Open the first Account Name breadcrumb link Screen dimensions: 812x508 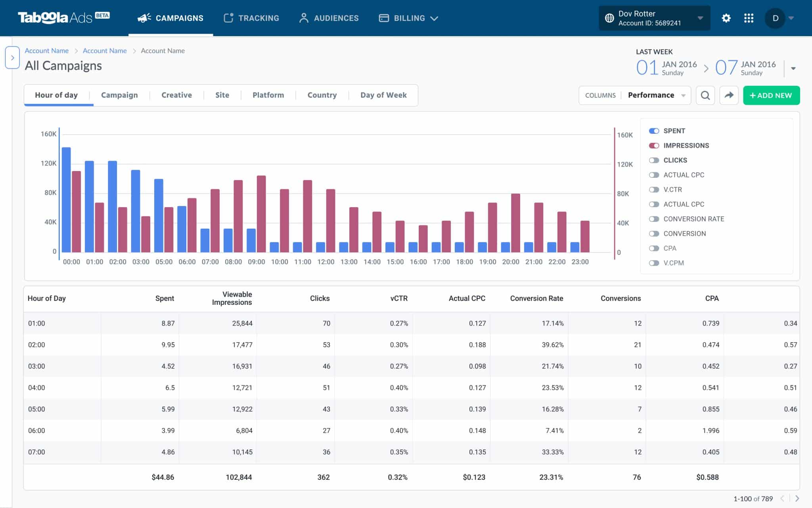tap(46, 50)
